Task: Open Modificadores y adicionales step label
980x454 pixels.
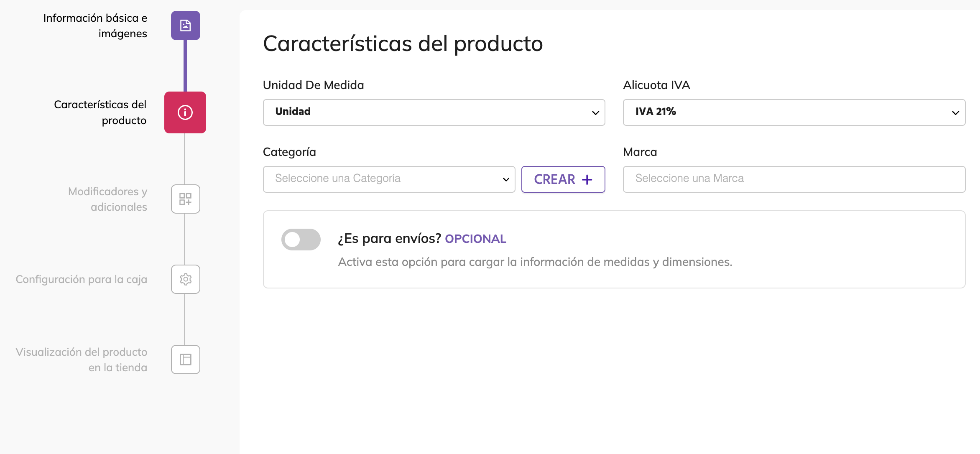Action: click(x=108, y=199)
